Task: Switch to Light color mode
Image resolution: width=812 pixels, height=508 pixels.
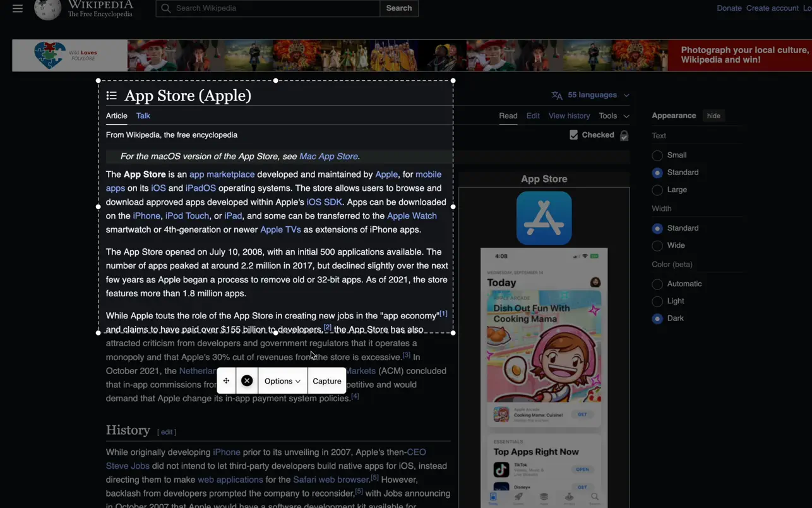Action: tap(657, 301)
